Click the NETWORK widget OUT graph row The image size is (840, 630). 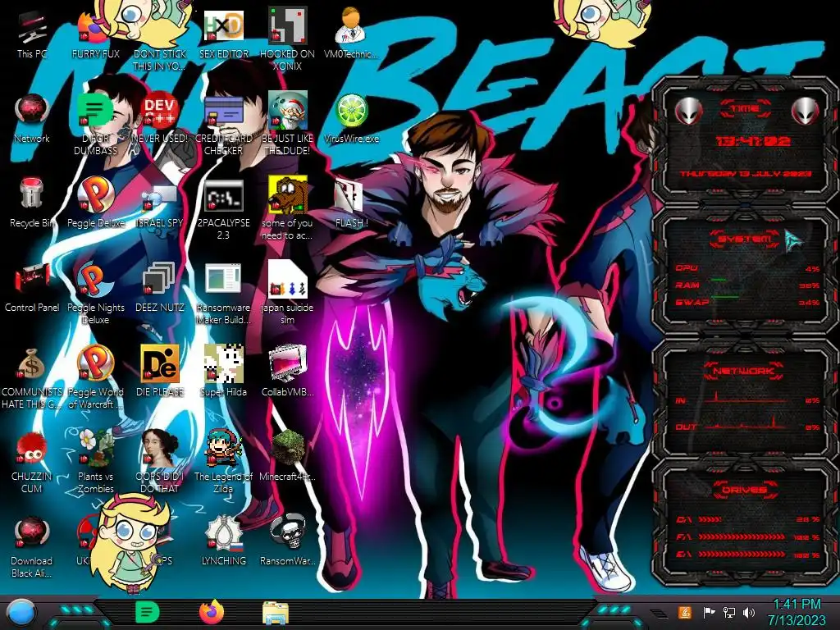(747, 426)
